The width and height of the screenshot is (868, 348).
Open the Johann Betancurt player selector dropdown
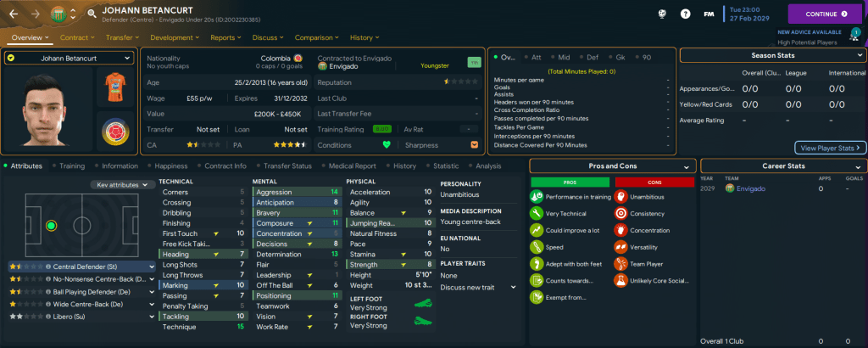(x=69, y=58)
